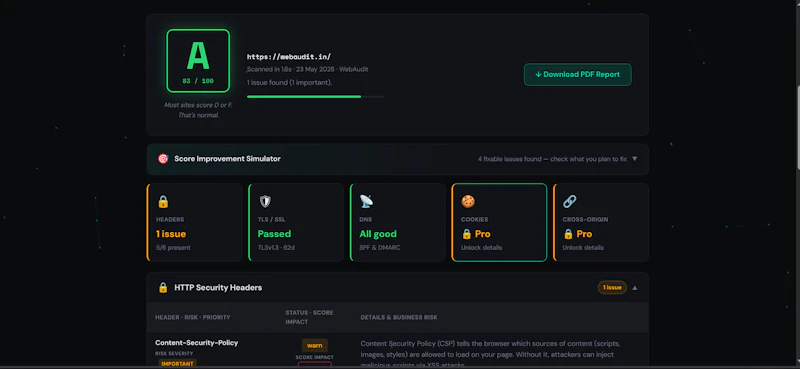Open the Cookies Pro card
Screen dimensions: 800x369
pos(499,223)
